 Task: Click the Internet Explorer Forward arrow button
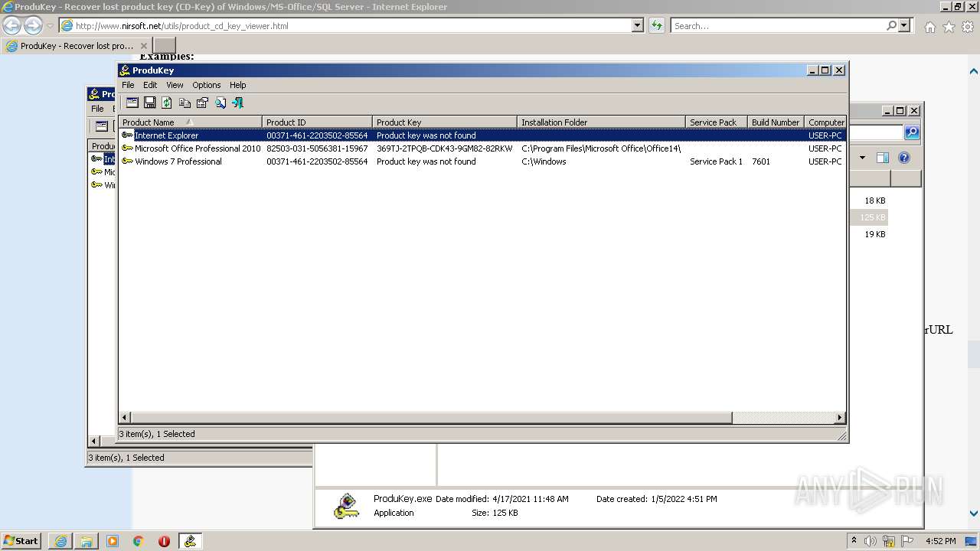(x=33, y=25)
